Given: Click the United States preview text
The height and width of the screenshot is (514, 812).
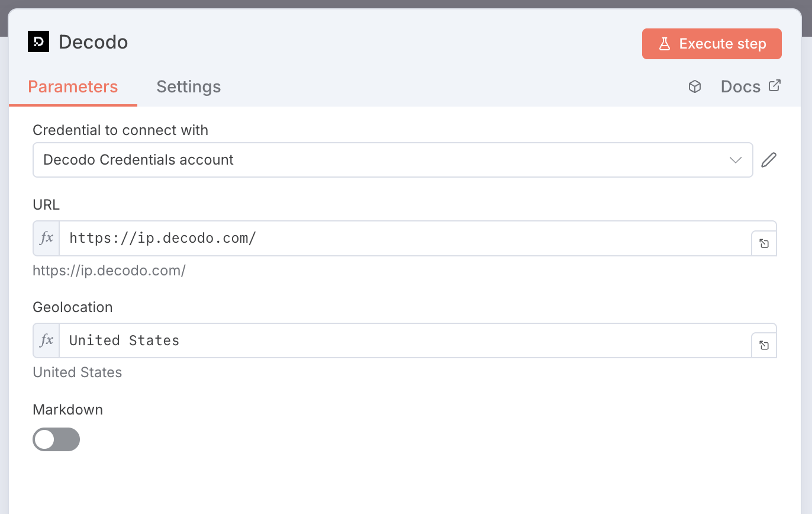Looking at the screenshot, I should tap(78, 372).
